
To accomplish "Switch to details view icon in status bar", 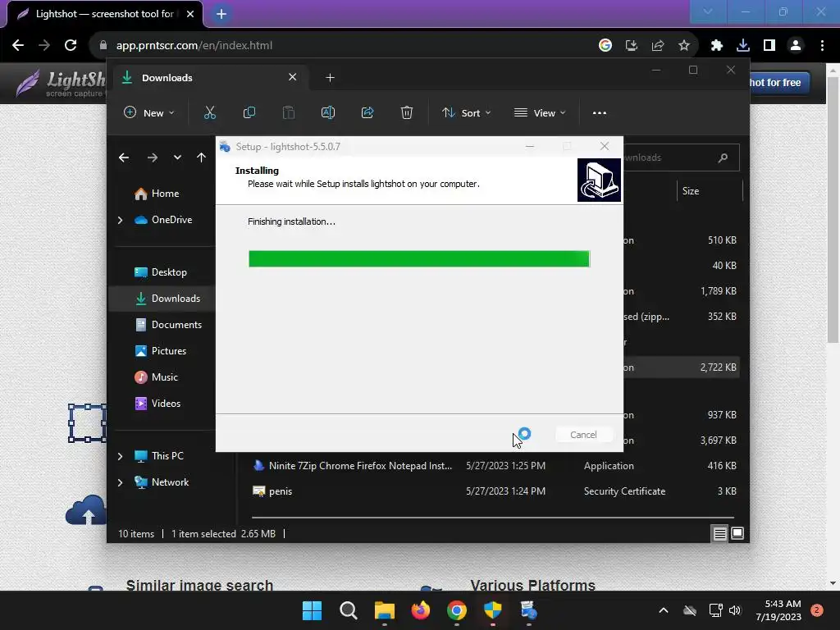I will [719, 533].
